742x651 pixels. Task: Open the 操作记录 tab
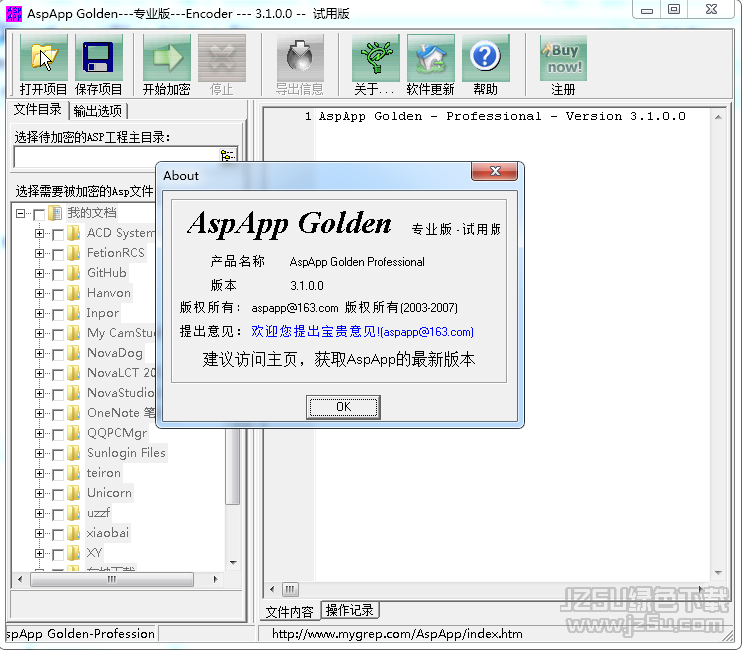pos(350,610)
